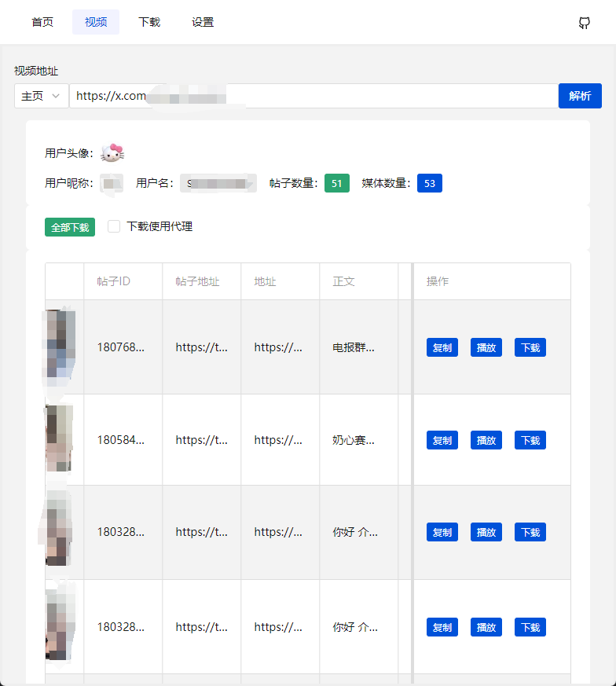Select the 视频 tab
This screenshot has height=686, width=616.
click(96, 22)
